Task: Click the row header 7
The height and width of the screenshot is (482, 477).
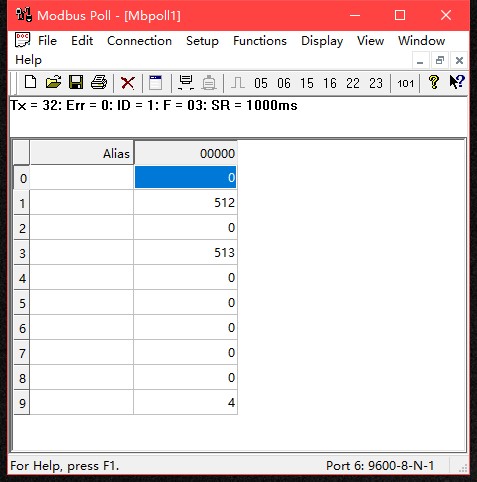Action: (22, 353)
